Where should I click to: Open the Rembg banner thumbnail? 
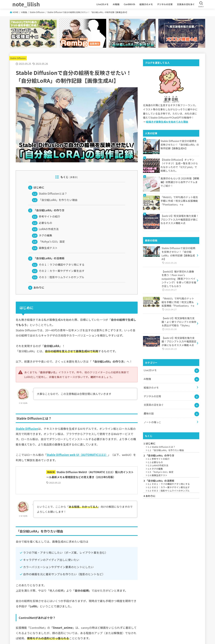[83, 33]
